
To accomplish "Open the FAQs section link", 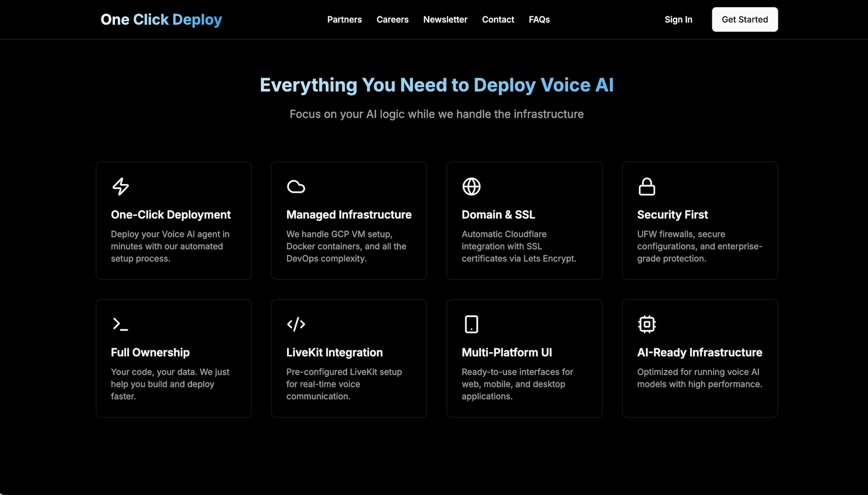I will point(539,20).
